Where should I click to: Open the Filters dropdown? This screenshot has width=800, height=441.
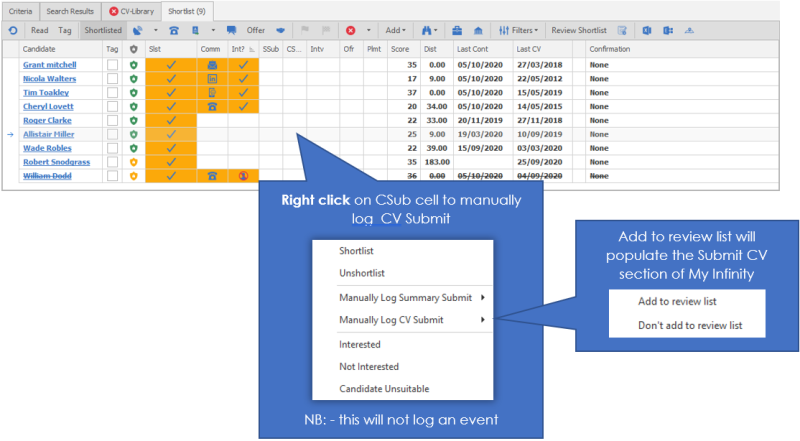(520, 31)
